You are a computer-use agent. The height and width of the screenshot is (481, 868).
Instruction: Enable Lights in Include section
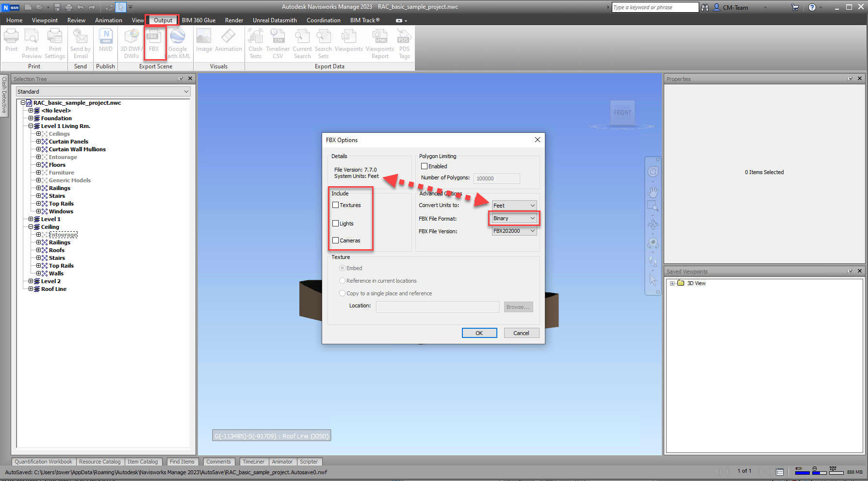335,224
